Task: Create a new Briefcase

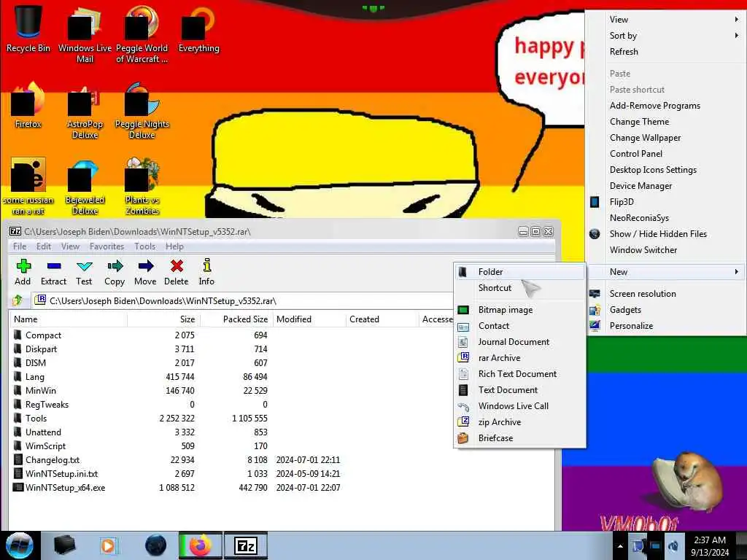Action: [x=519, y=438]
